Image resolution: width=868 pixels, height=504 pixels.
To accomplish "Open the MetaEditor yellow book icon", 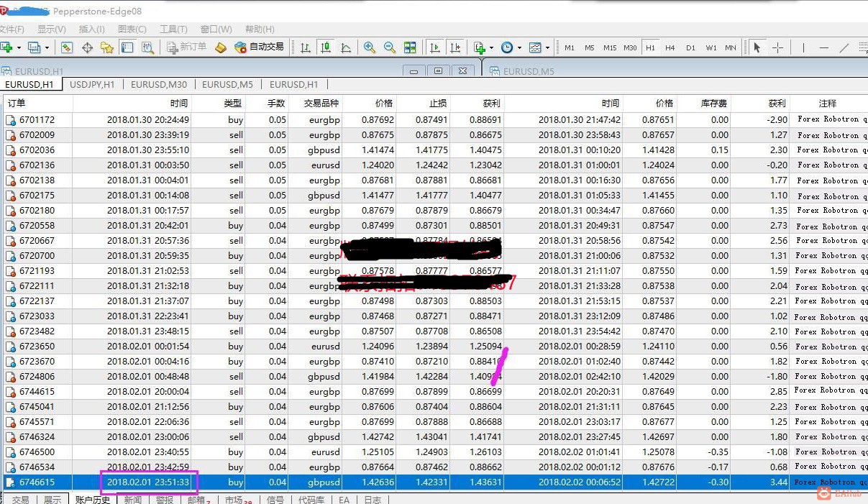I will tap(221, 47).
